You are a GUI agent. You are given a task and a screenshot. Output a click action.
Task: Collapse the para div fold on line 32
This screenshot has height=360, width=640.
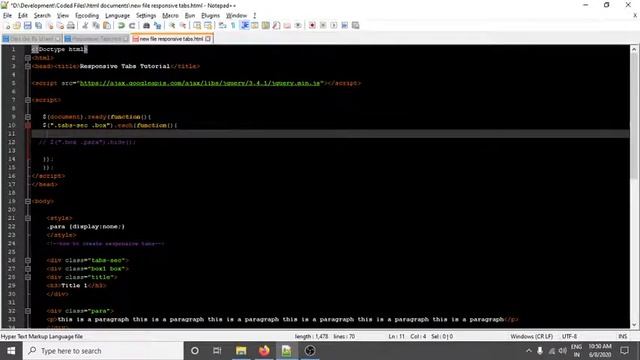tap(28, 311)
